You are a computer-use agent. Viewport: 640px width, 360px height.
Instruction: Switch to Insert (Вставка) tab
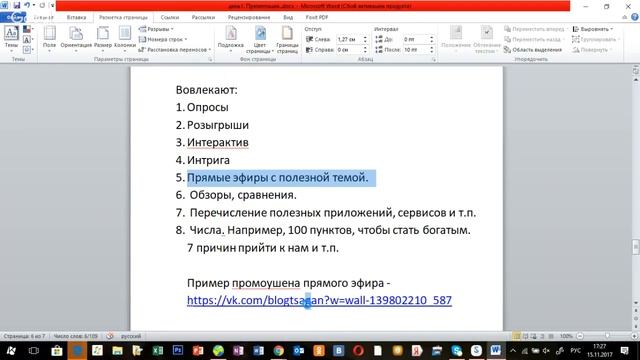click(76, 18)
